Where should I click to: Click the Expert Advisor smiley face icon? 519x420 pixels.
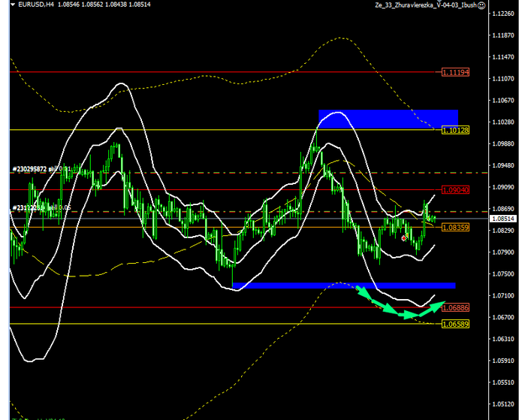pyautogui.click(x=502, y=5)
